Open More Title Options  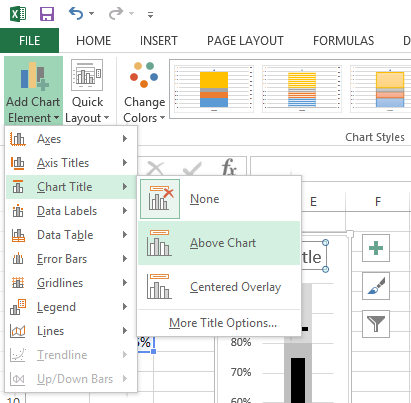[223, 323]
